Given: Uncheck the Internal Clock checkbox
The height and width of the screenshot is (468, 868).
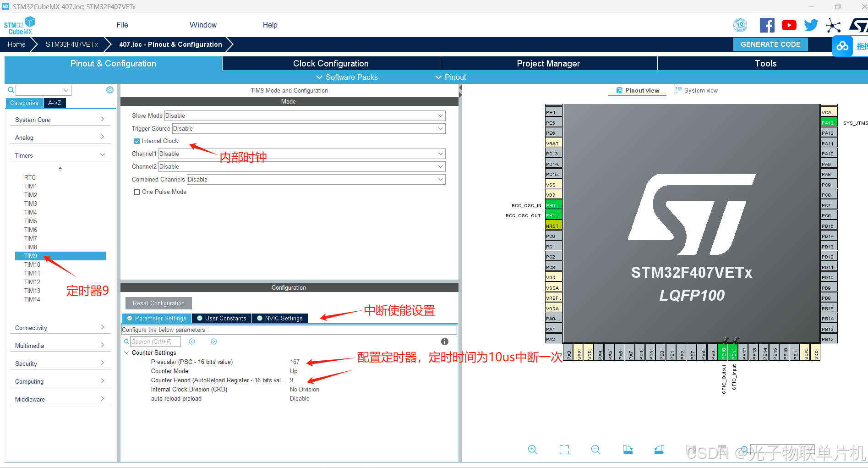Looking at the screenshot, I should click(136, 141).
